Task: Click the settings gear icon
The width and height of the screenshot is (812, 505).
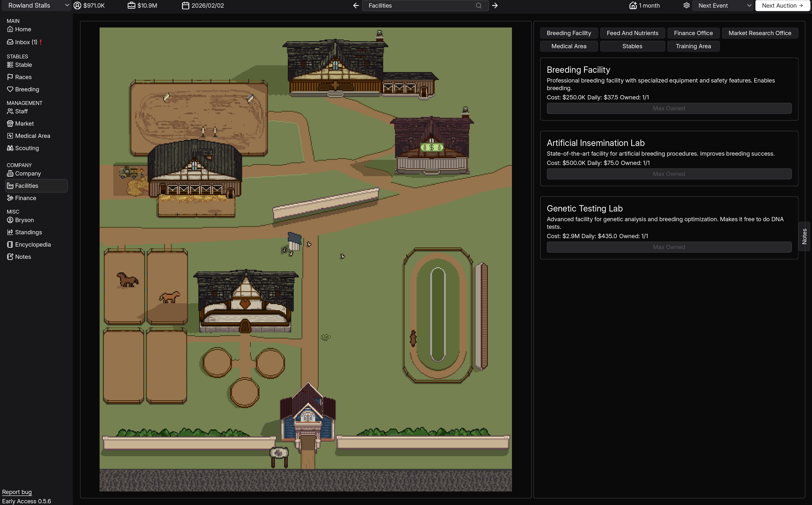Action: click(686, 5)
